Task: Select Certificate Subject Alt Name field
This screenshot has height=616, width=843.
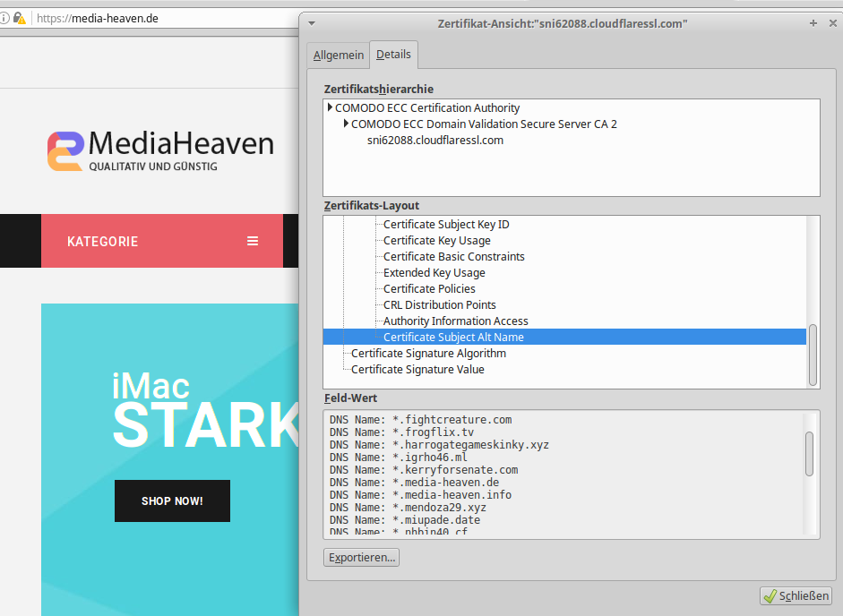Action: [x=564, y=337]
